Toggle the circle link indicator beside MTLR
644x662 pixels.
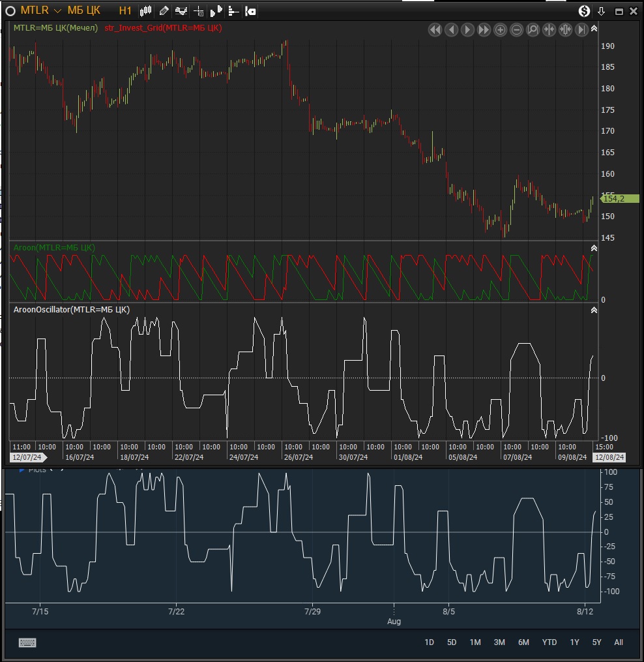10,11
